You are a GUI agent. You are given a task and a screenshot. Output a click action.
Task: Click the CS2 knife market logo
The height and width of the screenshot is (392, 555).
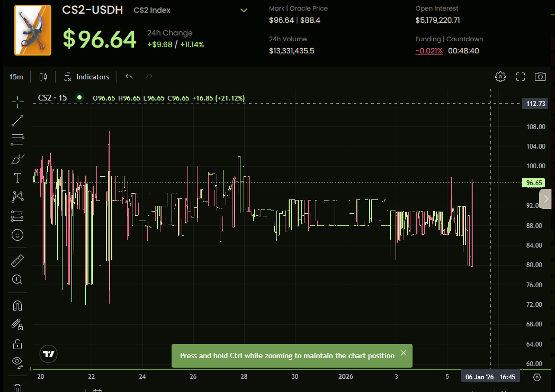click(x=32, y=30)
